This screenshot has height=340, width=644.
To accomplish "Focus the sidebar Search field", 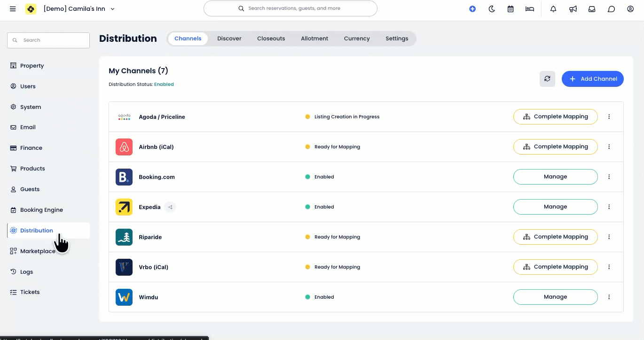I will pos(48,40).
